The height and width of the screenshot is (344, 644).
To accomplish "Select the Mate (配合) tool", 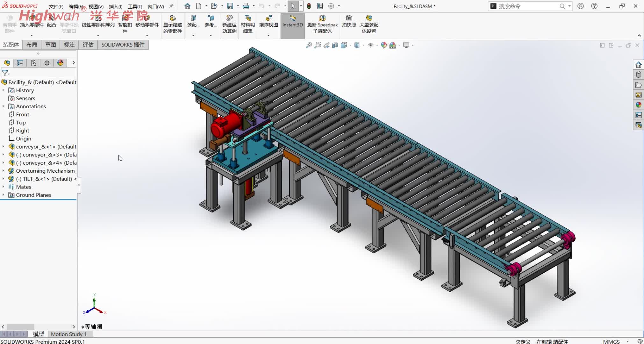I will [51, 19].
